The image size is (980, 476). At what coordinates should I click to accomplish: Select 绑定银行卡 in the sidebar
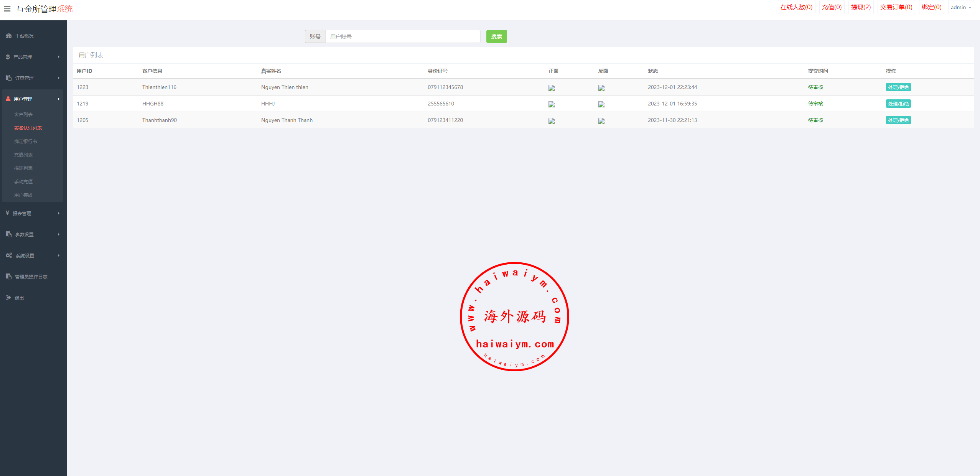[26, 141]
